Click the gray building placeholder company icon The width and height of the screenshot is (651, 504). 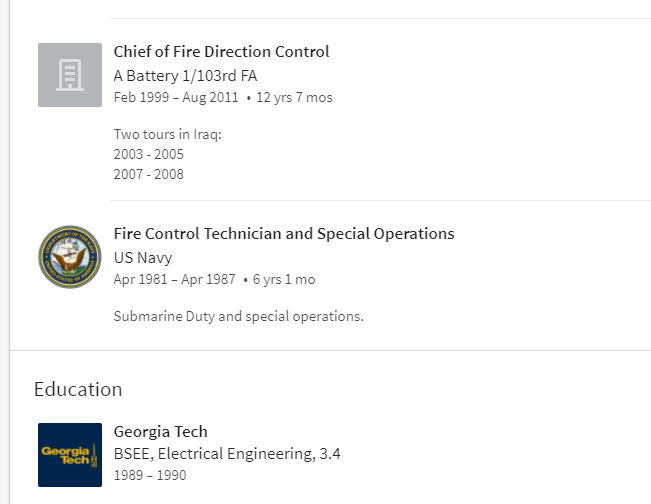[x=70, y=75]
